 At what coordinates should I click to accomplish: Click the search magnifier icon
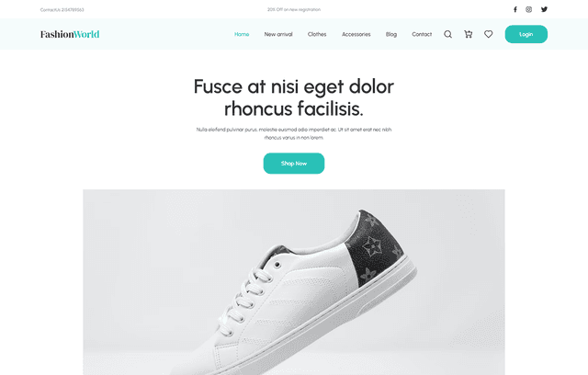point(447,34)
